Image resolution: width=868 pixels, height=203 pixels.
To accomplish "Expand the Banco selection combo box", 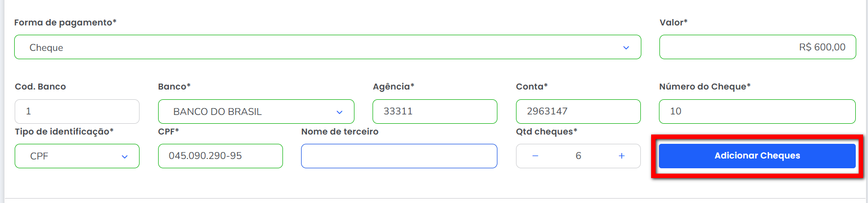I will pos(256,112).
